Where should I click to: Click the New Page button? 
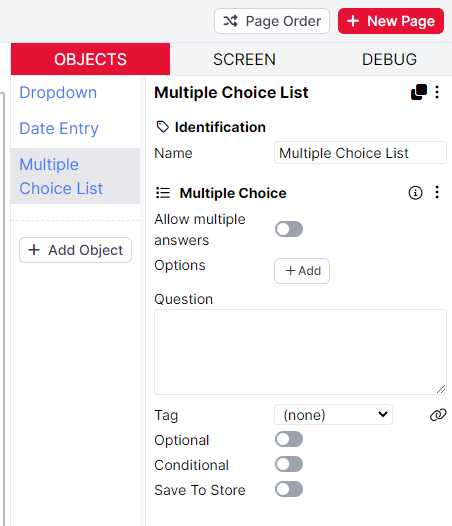click(x=391, y=21)
